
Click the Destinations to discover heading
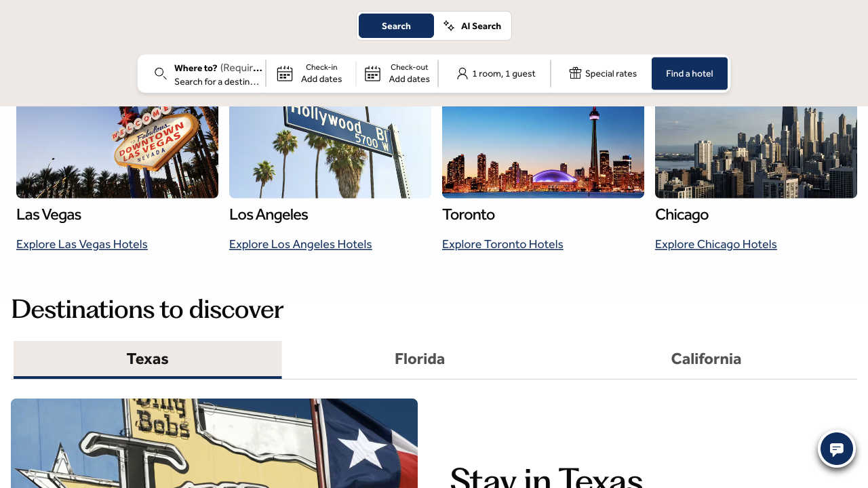pos(147,310)
